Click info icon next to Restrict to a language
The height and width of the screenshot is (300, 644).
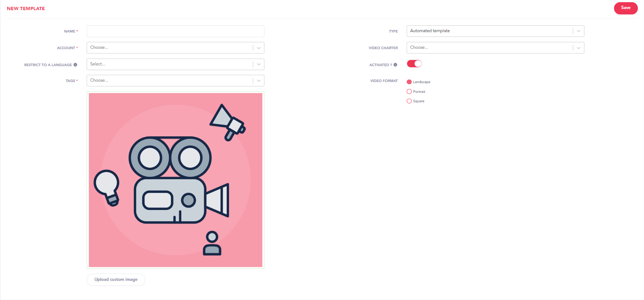tap(75, 65)
